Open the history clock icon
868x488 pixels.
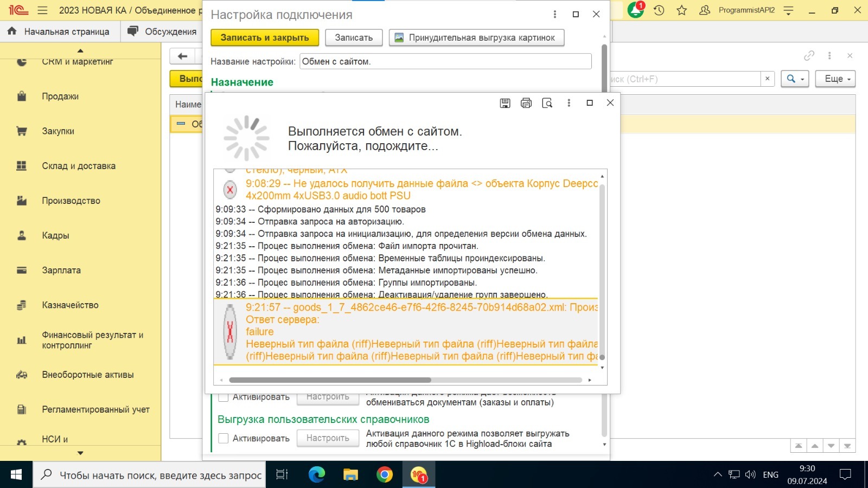(659, 10)
